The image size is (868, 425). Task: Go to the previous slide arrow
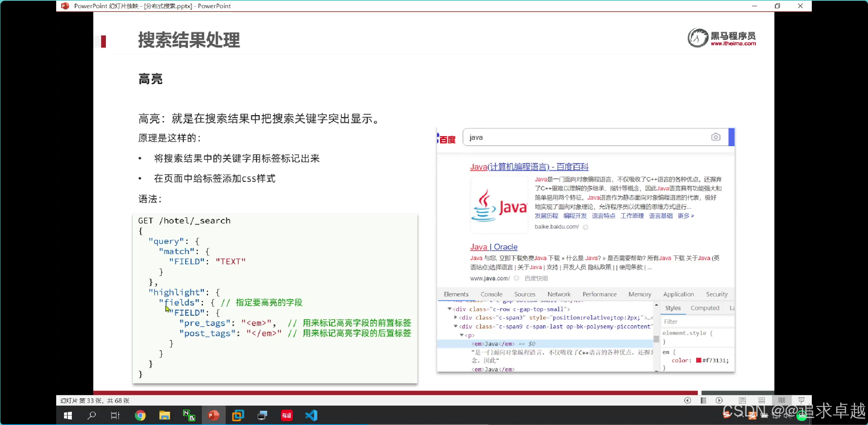[x=688, y=400]
